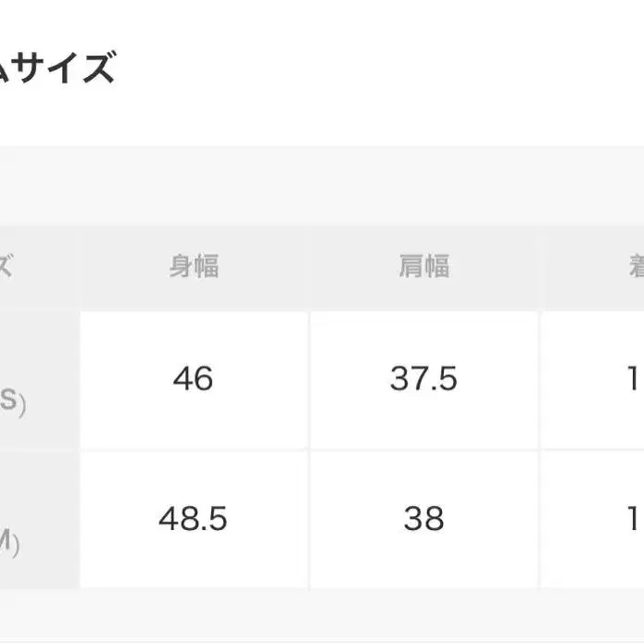
Task: Click the M) size row label
Action: [x=9, y=545]
